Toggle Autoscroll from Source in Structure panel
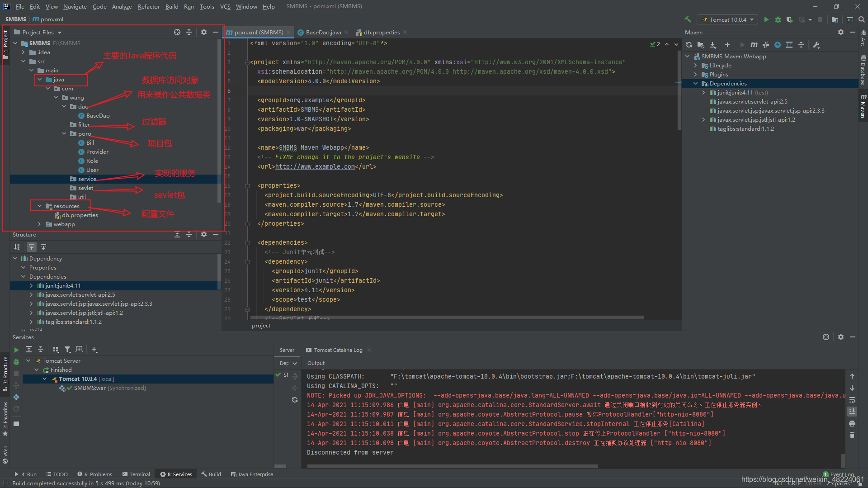Screen dimensions: 868x488 point(43,247)
